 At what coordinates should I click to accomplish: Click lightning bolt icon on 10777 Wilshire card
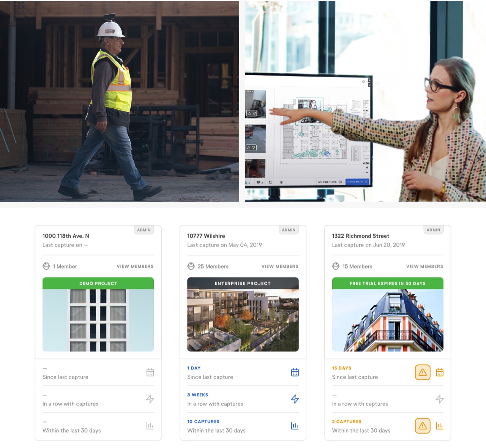click(295, 399)
